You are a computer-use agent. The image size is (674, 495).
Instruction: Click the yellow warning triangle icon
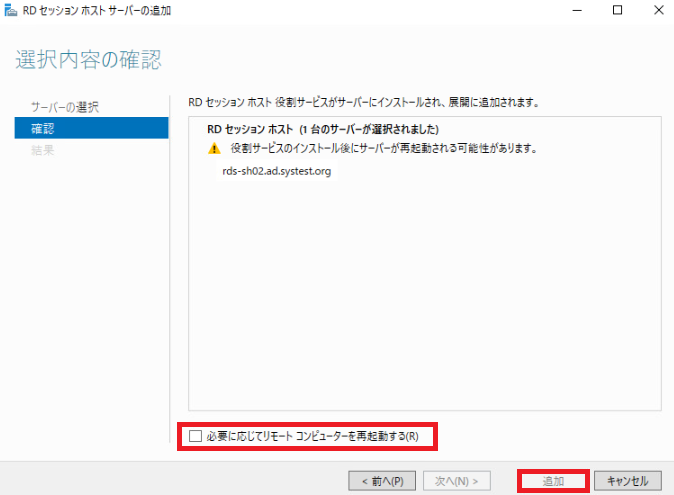coord(214,149)
